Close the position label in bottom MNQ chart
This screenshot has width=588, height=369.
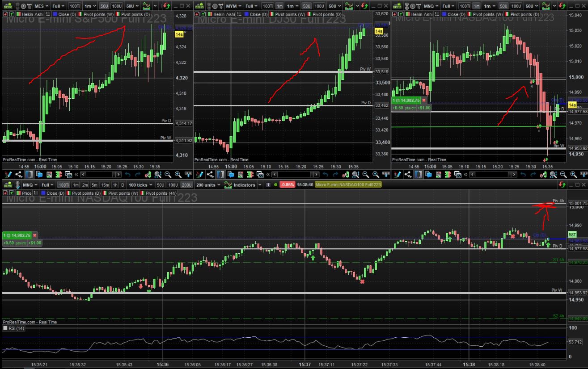click(34, 235)
